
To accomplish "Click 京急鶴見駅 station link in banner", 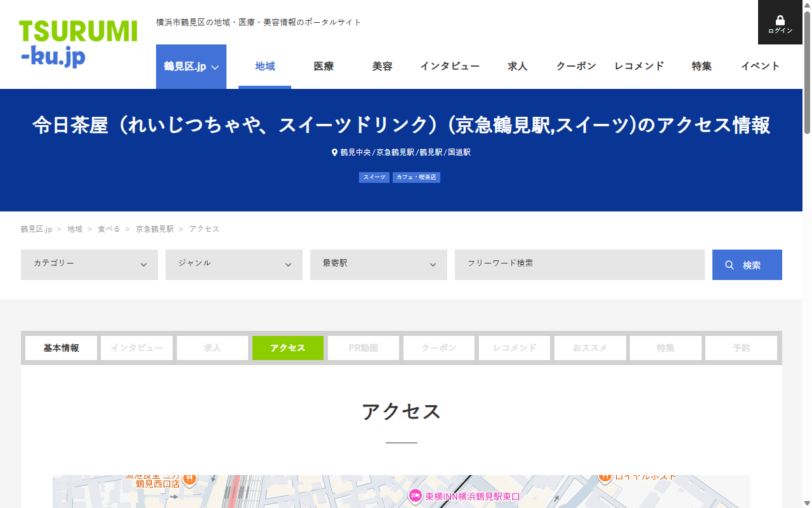I will [395, 152].
